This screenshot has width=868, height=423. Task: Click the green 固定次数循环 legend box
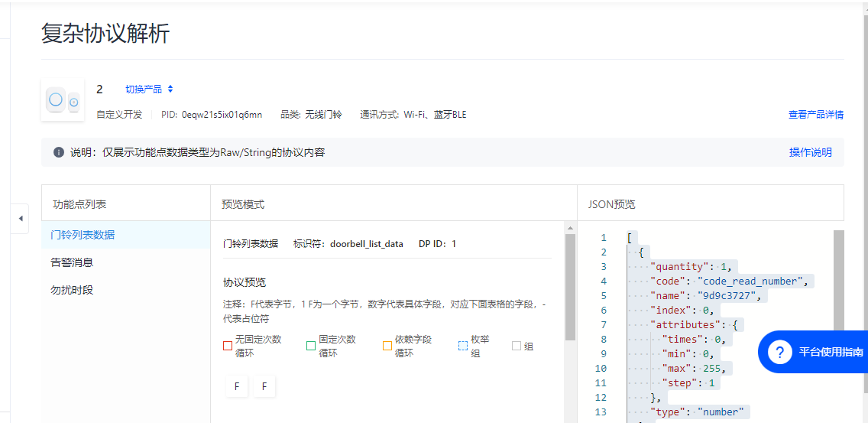[310, 346]
